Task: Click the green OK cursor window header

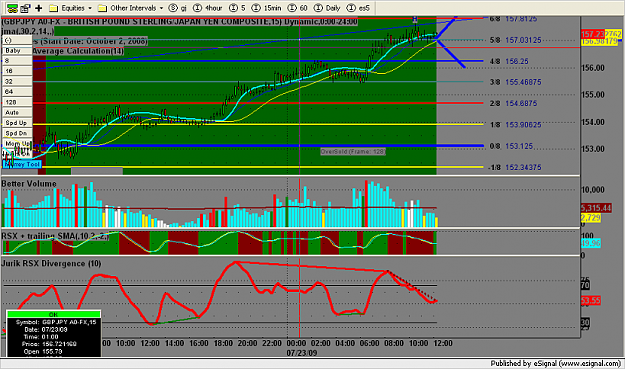Action: (x=53, y=314)
